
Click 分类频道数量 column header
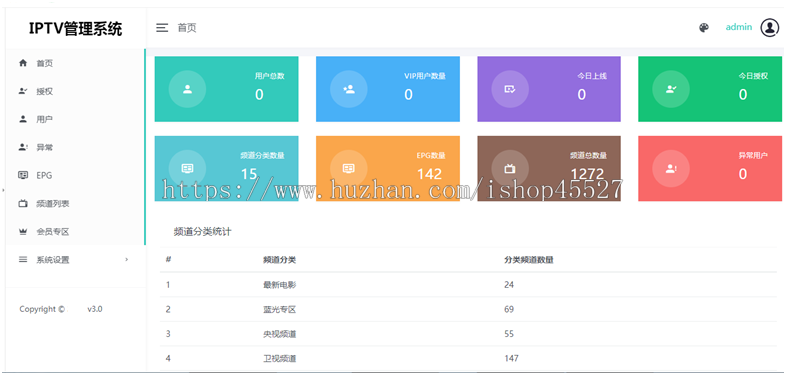click(529, 260)
